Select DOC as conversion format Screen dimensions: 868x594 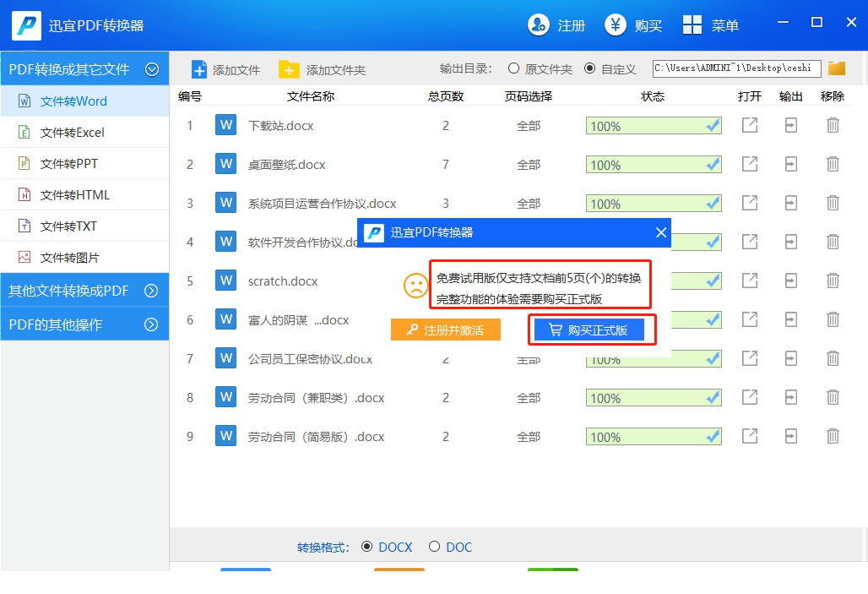435,547
